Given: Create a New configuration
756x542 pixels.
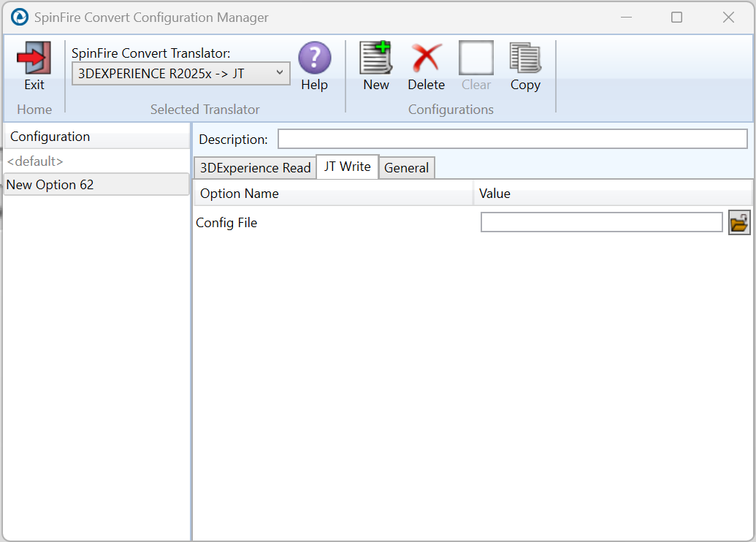Looking at the screenshot, I should point(376,58).
